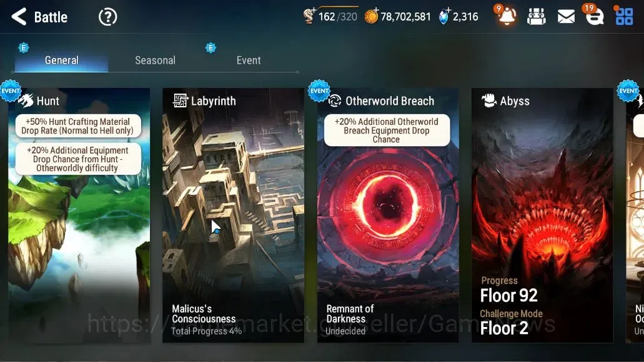Tap the +20% Otherworld Breach drop banner
Image resolution: width=644 pixels, height=362 pixels.
click(x=387, y=130)
